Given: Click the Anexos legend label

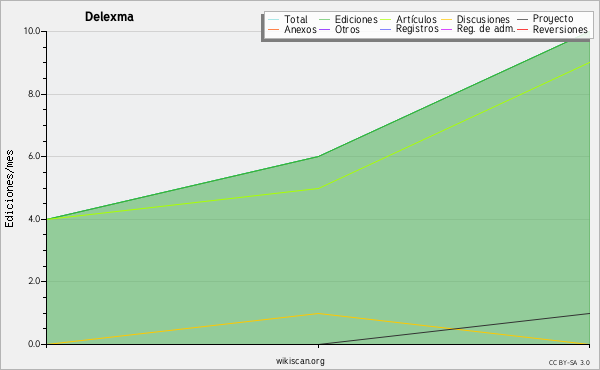Looking at the screenshot, I should coord(300,29).
